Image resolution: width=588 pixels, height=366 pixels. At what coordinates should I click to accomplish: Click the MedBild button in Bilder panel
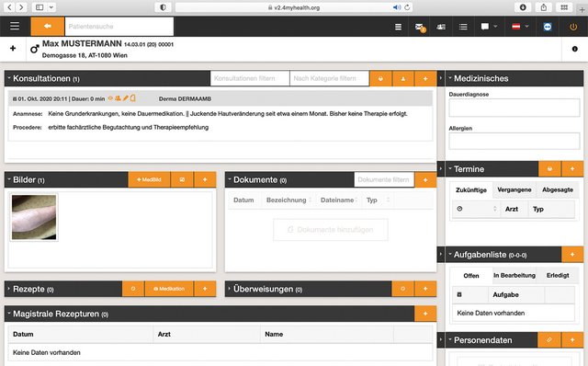pos(149,180)
